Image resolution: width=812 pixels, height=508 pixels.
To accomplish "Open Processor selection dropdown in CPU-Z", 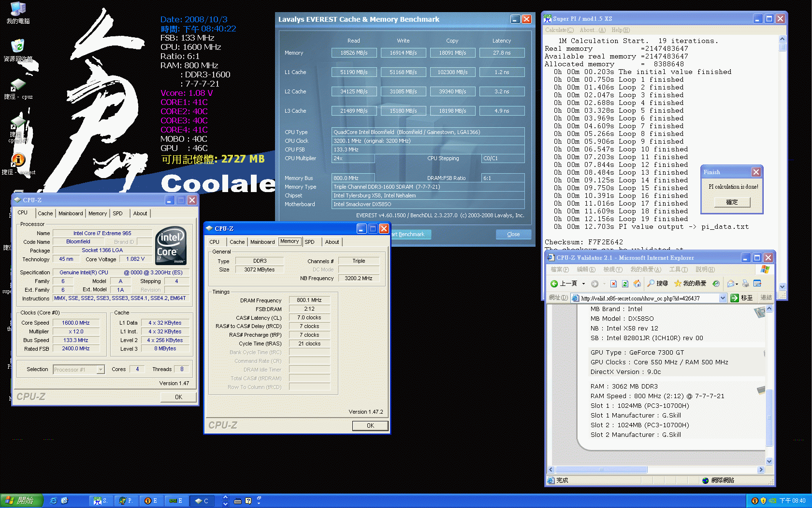I will tap(101, 370).
